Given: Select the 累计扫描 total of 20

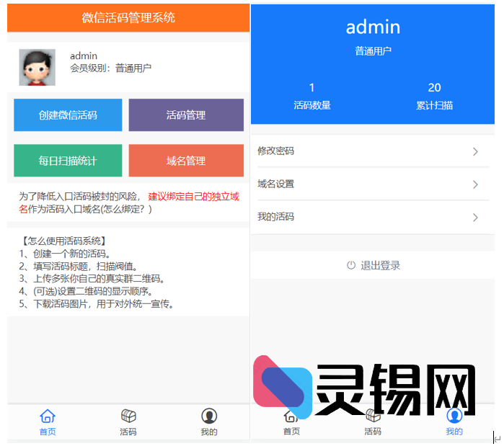Looking at the screenshot, I should 434,96.
